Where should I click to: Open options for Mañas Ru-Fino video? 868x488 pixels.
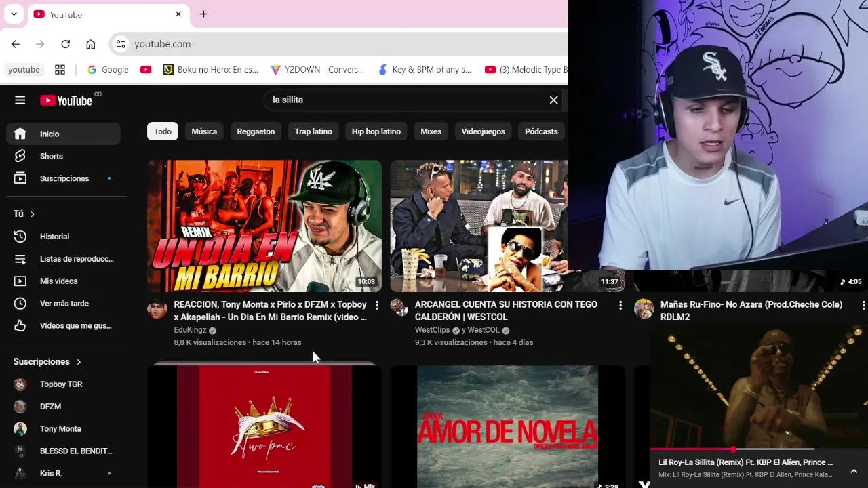click(x=863, y=306)
